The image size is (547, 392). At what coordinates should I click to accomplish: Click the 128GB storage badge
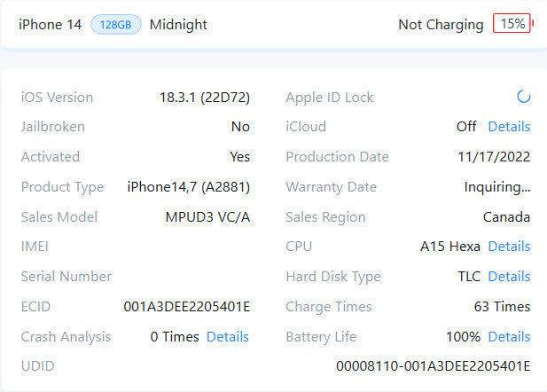pos(116,25)
